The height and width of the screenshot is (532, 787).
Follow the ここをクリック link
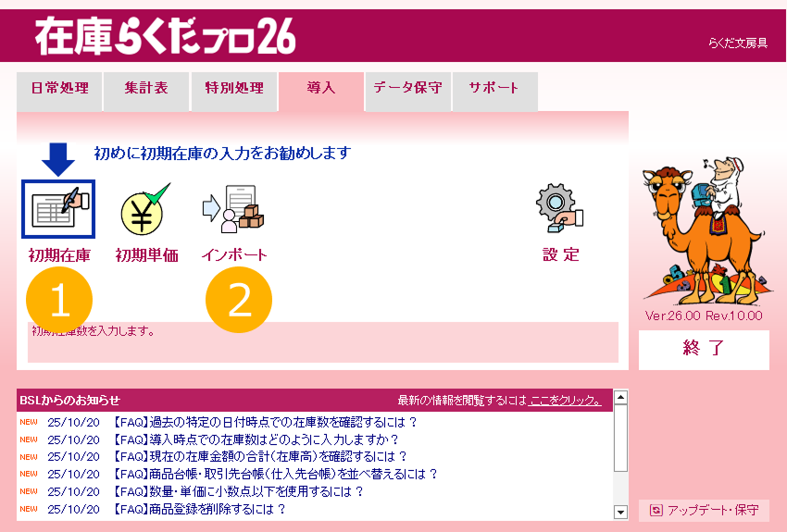[565, 400]
